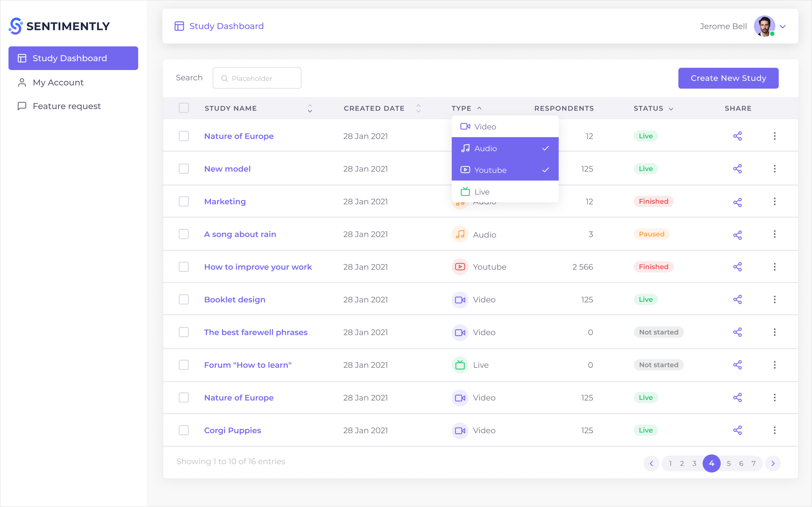Click Create New Study button

728,78
